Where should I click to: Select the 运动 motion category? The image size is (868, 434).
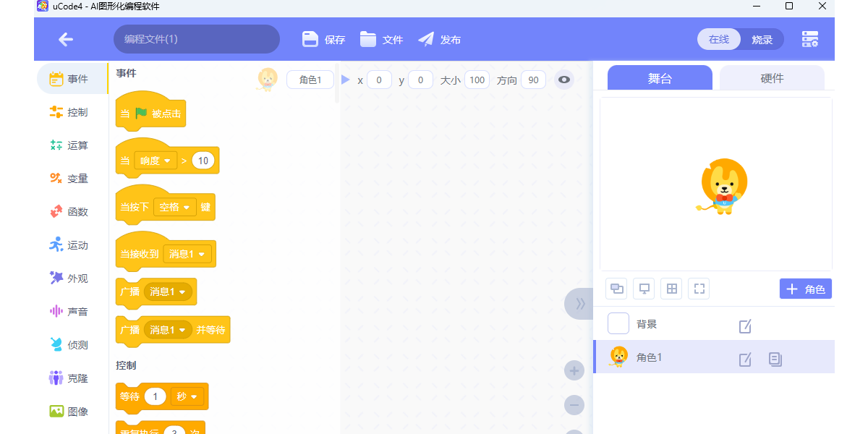pyautogui.click(x=72, y=245)
